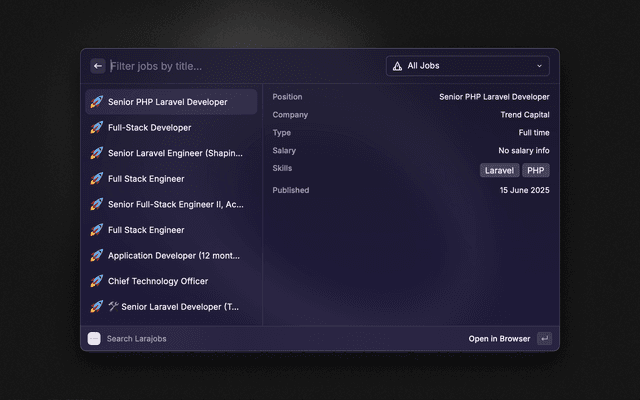Choose the Senior Full-Stack Engineer II job
Image resolution: width=640 pixels, height=400 pixels.
175,204
